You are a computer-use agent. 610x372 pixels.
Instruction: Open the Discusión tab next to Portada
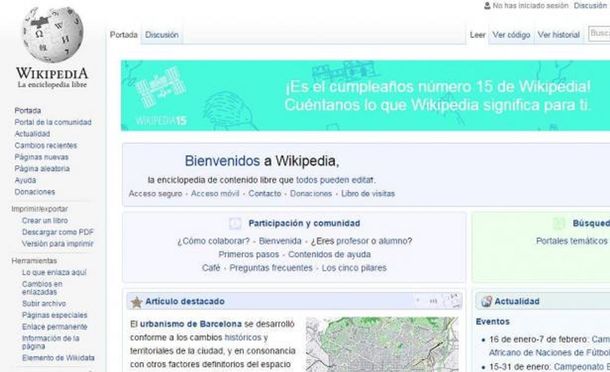click(x=162, y=35)
